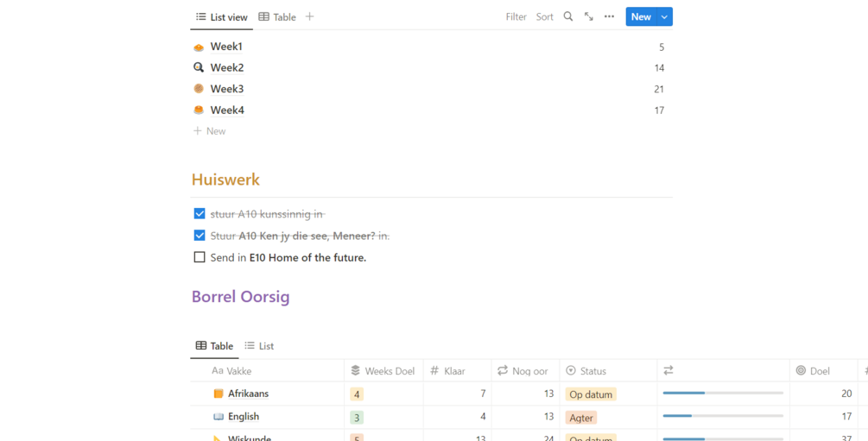Open the Week3 page link
This screenshot has height=441, width=868.
(226, 89)
